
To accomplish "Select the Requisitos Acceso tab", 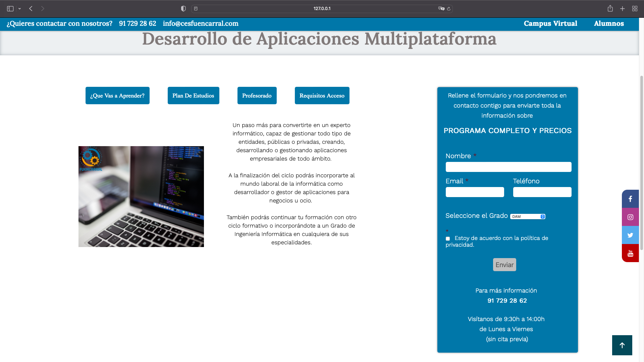I will click(322, 96).
